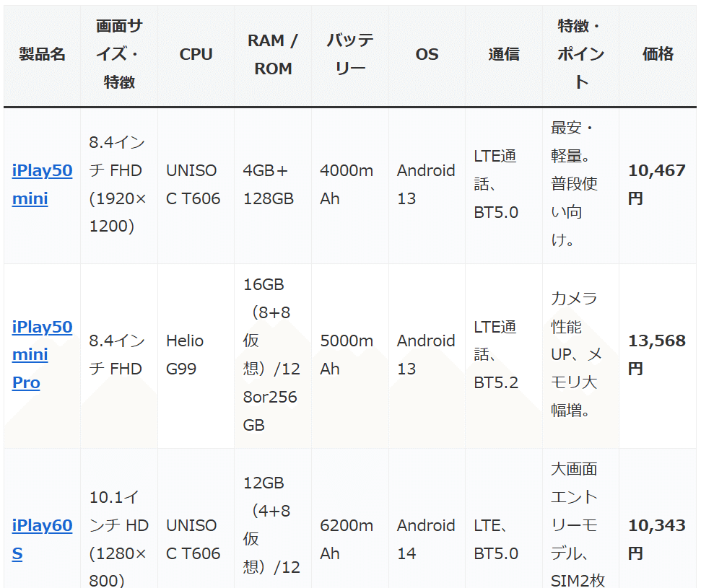
Task: Select the OS column header
Action: 427,55
